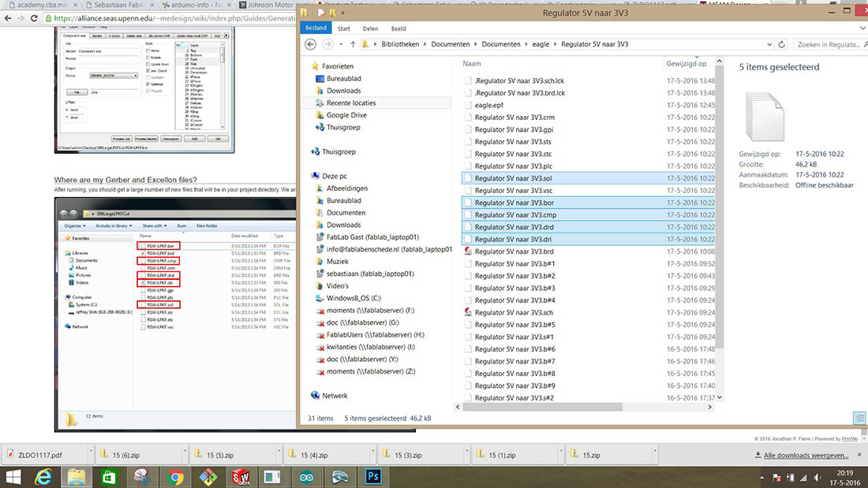This screenshot has height=488, width=868.
Task: Open options arrow for 15 (4).zip download
Action: coord(373,451)
